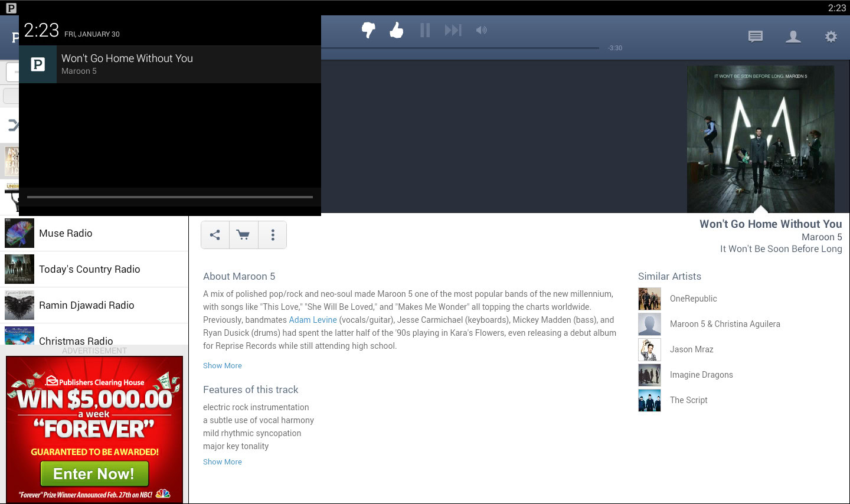
Task: Tap the large 2:23 clock in notification shade
Action: (x=41, y=30)
